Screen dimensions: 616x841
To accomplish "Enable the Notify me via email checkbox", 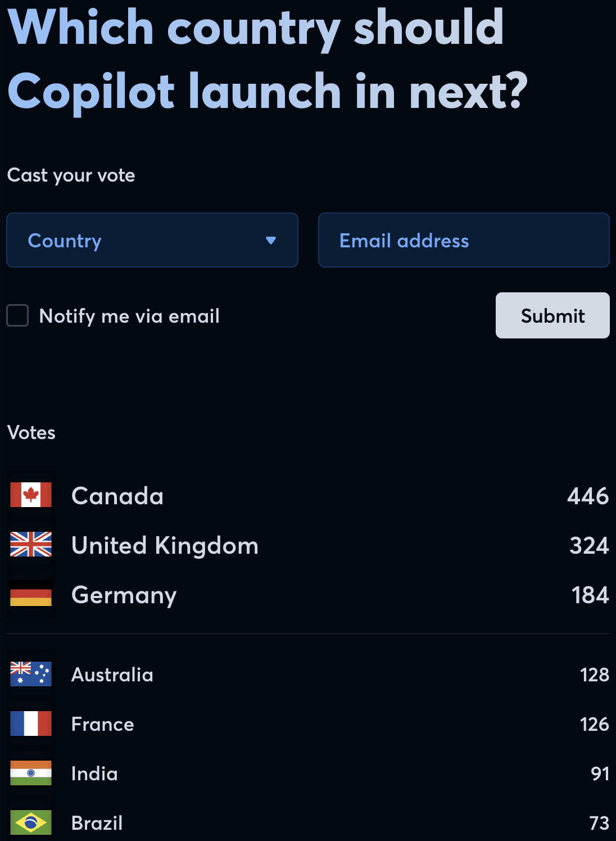I will click(x=17, y=315).
